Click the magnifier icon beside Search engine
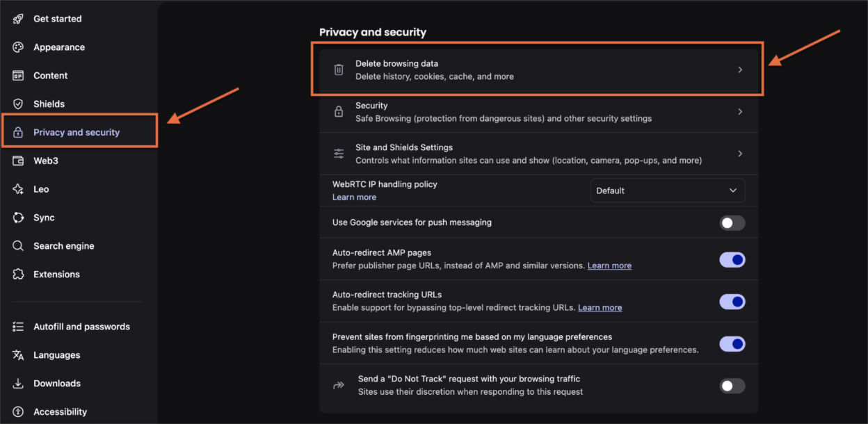The image size is (868, 424). pyautogui.click(x=19, y=246)
